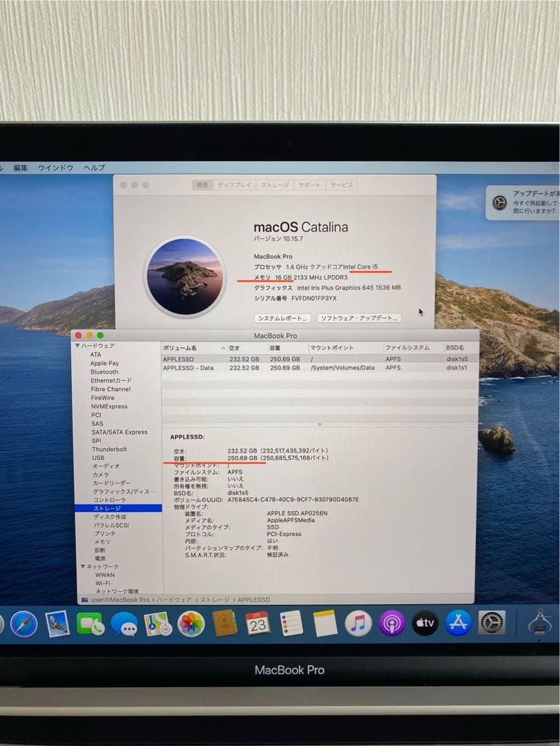
Task: Open the Messages app in the Dock
Action: [x=124, y=624]
